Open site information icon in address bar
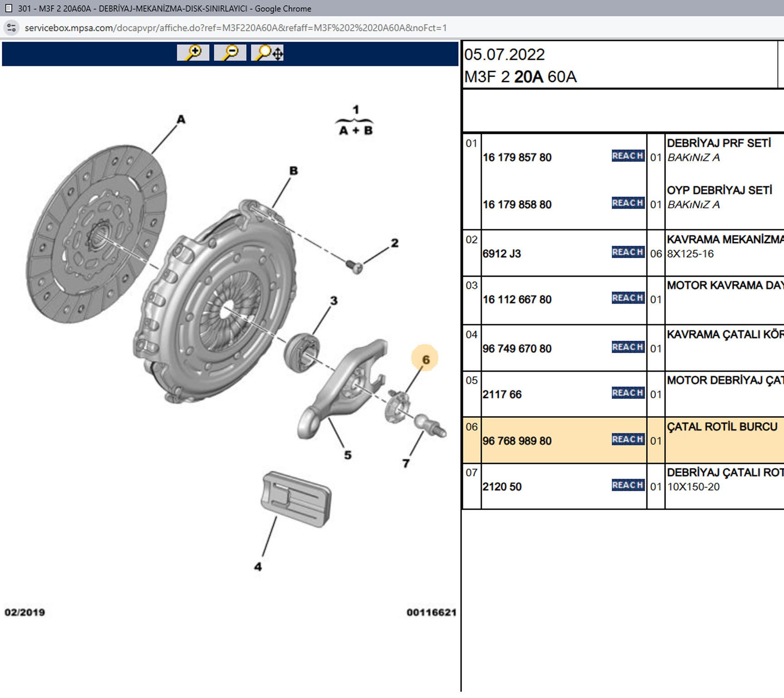784x698 pixels. pyautogui.click(x=11, y=28)
